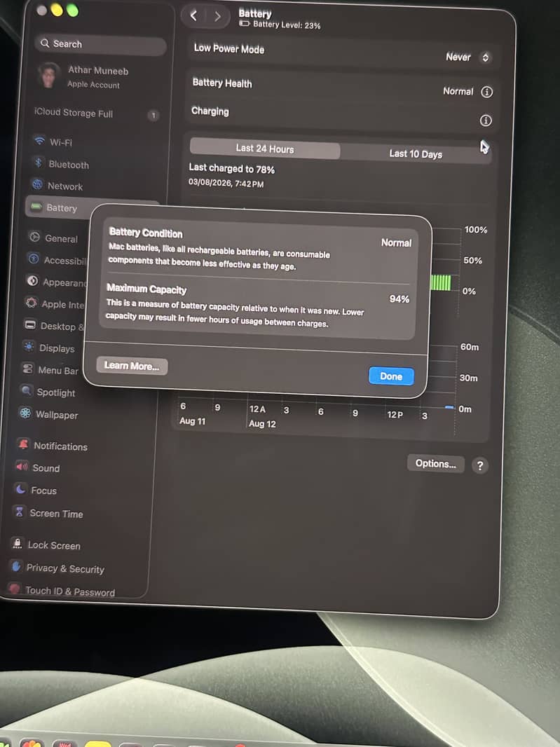Click the Focus moon icon
This screenshot has width=560, height=747.
20,488
